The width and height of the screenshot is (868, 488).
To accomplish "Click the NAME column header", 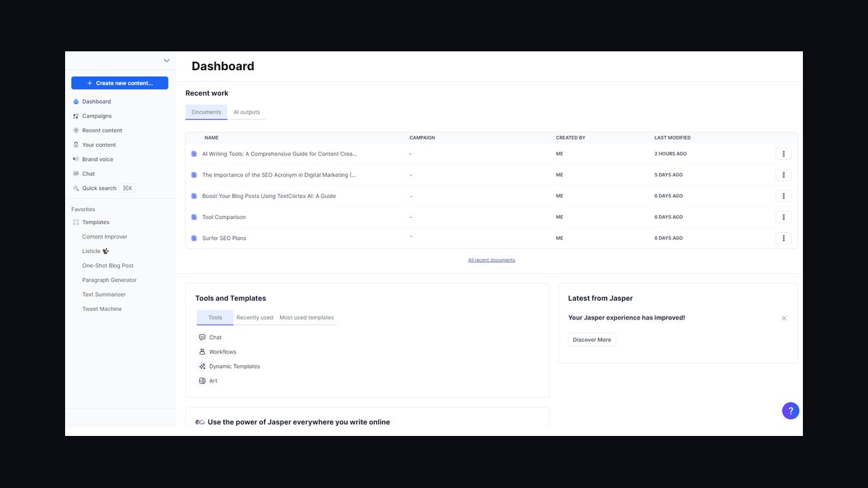I will [211, 137].
